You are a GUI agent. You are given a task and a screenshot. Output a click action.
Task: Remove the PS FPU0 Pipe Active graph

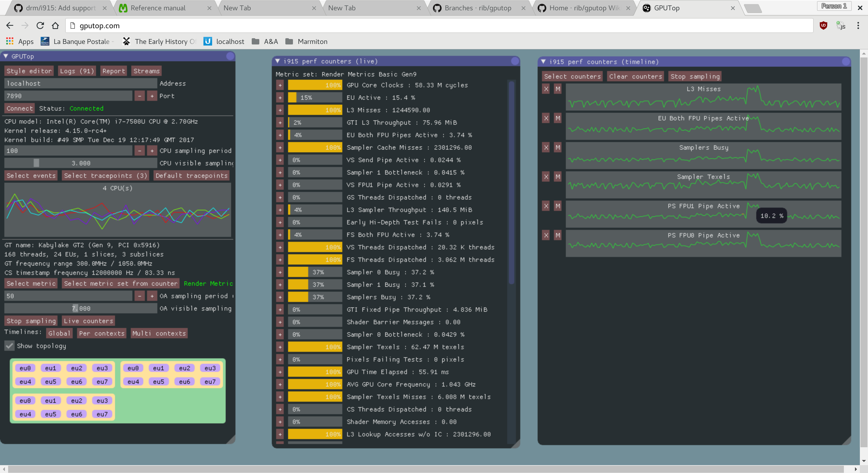coord(546,235)
